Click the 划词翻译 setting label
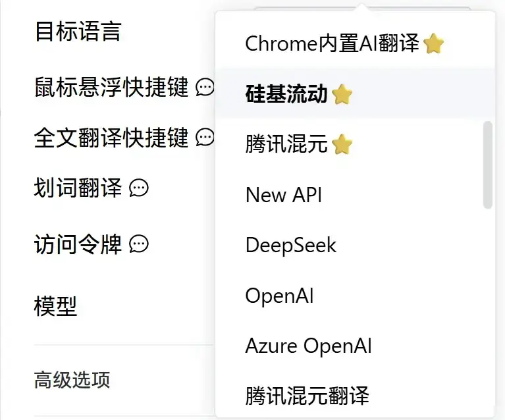505x420 pixels. pos(78,188)
